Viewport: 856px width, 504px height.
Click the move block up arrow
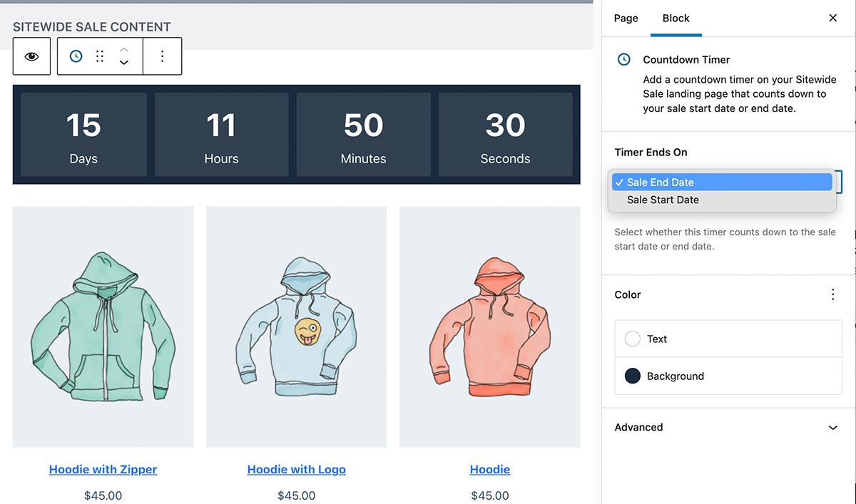click(123, 51)
